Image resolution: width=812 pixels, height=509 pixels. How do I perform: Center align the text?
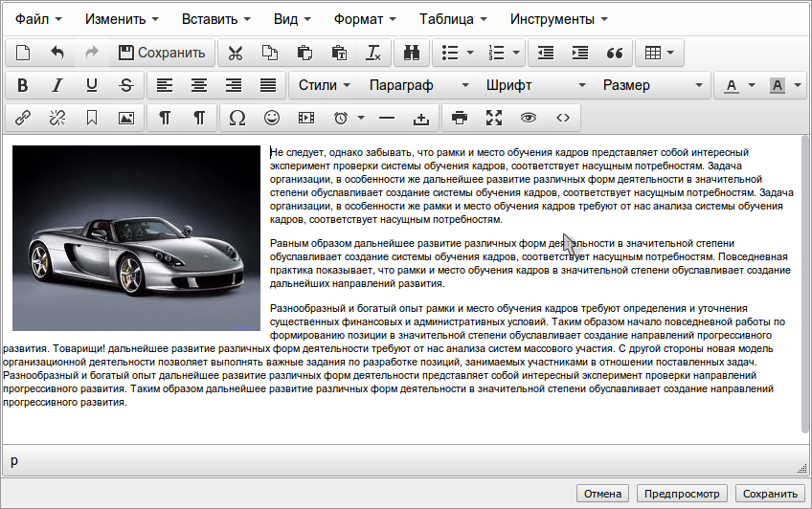(x=199, y=85)
